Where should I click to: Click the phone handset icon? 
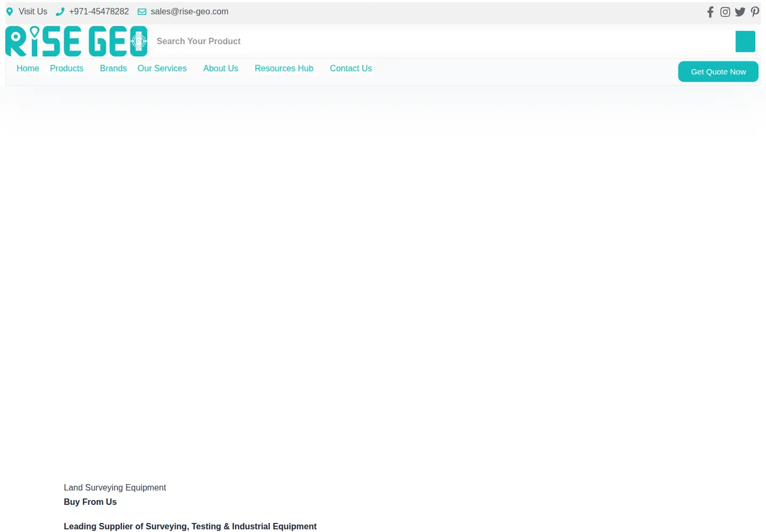tap(60, 12)
